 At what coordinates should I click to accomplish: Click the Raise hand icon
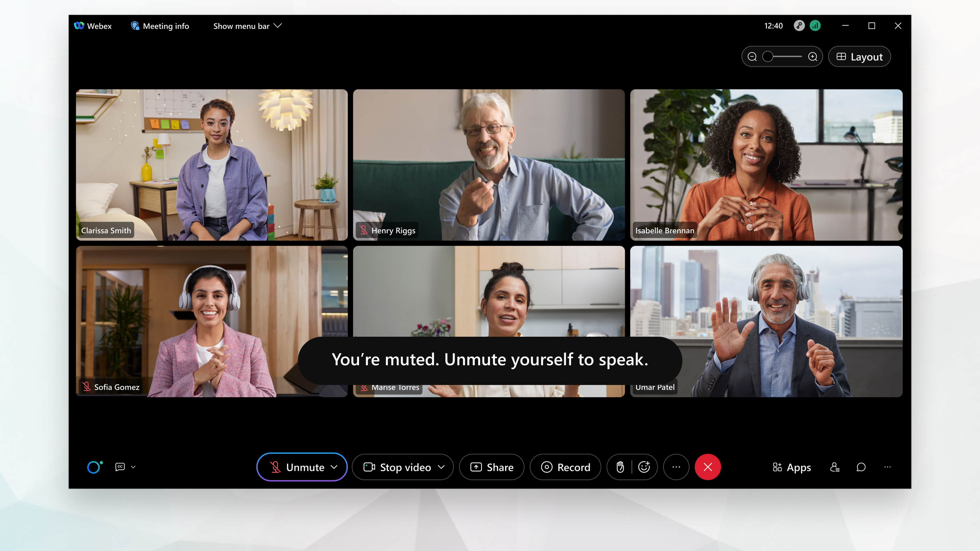619,466
